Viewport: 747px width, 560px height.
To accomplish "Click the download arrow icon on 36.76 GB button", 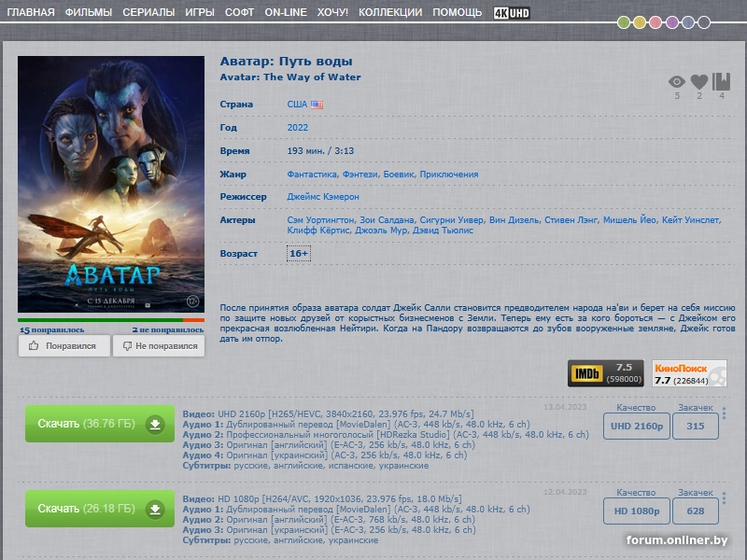I will [x=155, y=425].
